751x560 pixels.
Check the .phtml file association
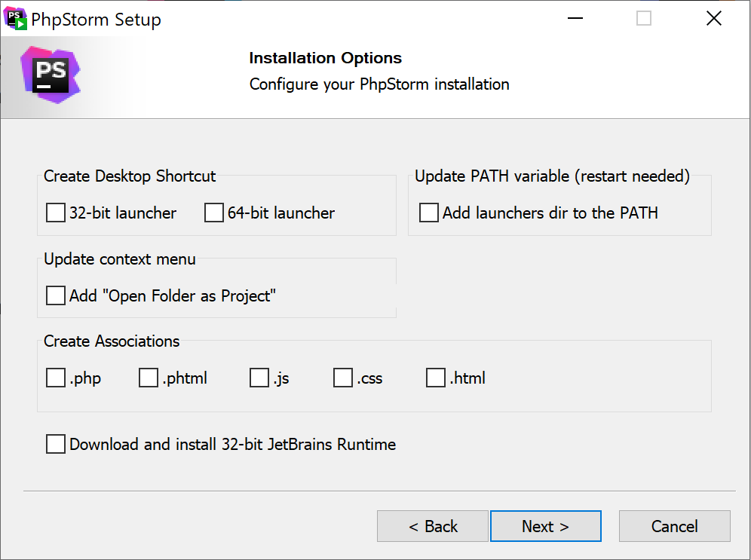(x=148, y=378)
